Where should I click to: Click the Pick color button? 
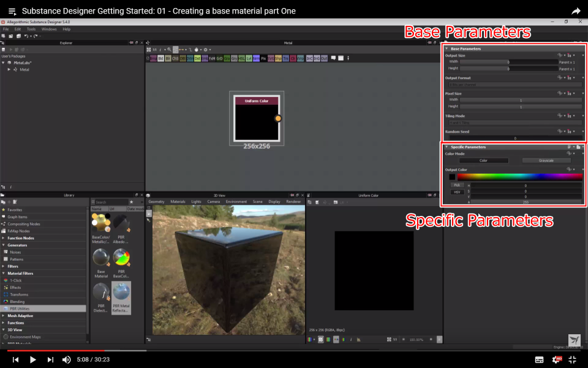tap(457, 185)
